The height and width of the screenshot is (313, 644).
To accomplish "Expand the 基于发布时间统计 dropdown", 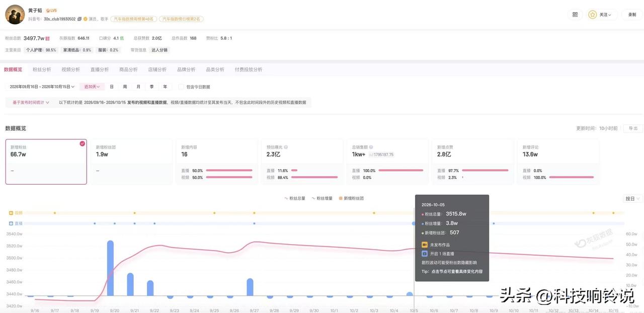I will pos(31,102).
